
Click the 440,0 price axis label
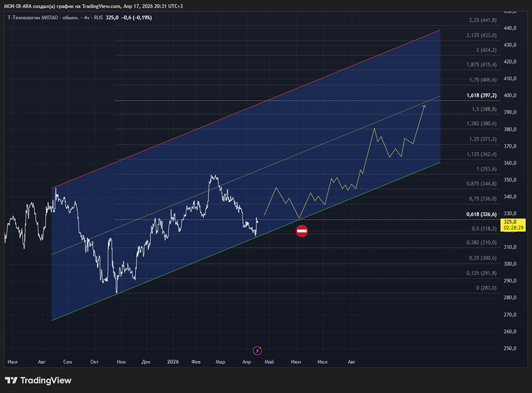[510, 28]
